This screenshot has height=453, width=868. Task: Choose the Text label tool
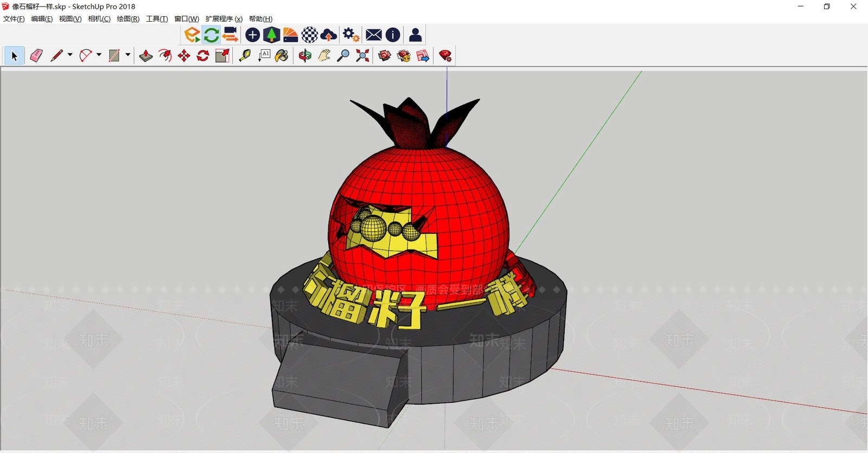pos(264,55)
